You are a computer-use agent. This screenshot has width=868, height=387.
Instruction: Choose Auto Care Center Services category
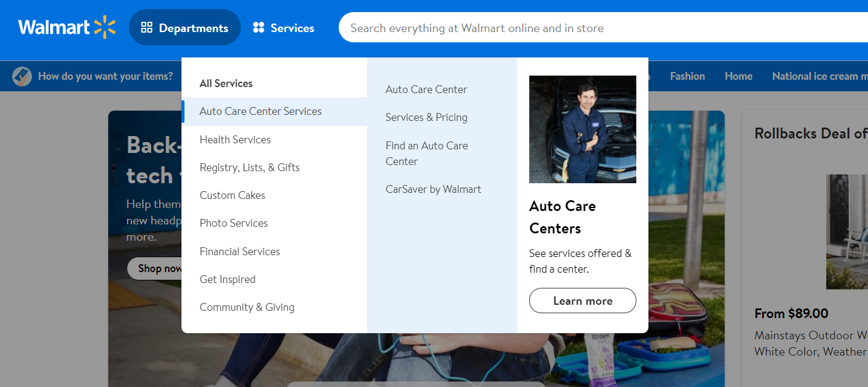click(x=275, y=111)
